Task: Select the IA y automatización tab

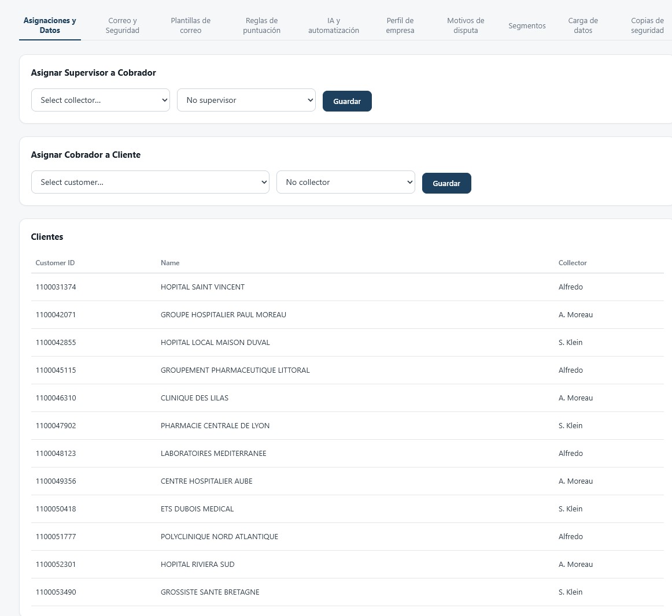Action: [x=334, y=25]
